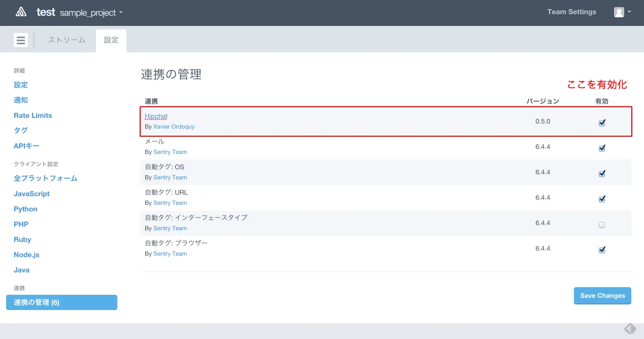Open APIキー settings from sidebar
644x339 pixels.
coord(26,146)
